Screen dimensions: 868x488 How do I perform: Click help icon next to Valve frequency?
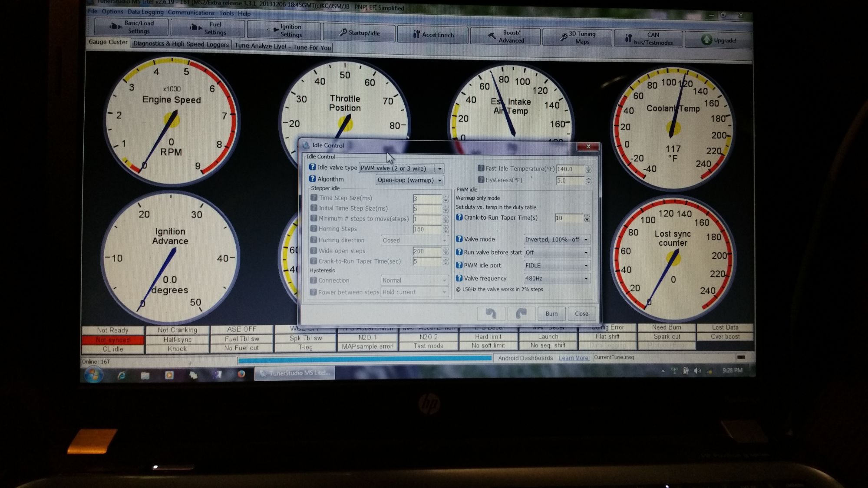(x=459, y=278)
